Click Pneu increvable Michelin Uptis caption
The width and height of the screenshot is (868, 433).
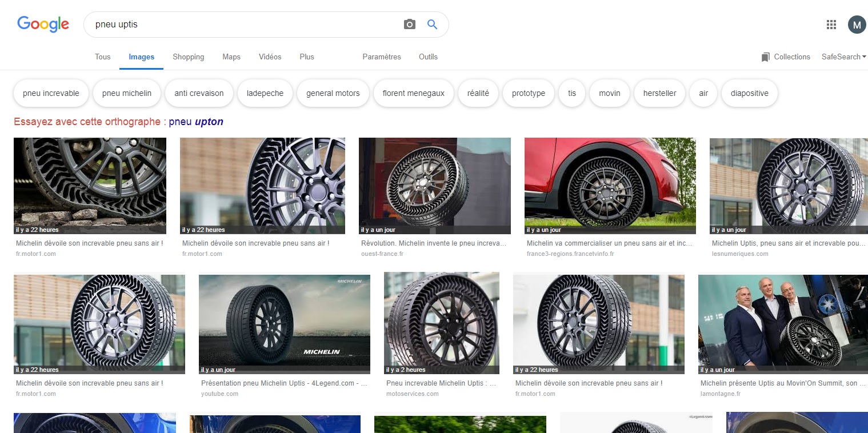[441, 383]
